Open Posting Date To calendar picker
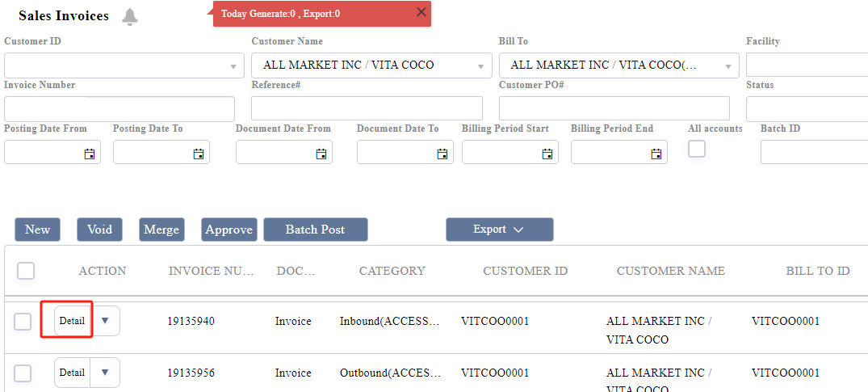 pos(199,154)
